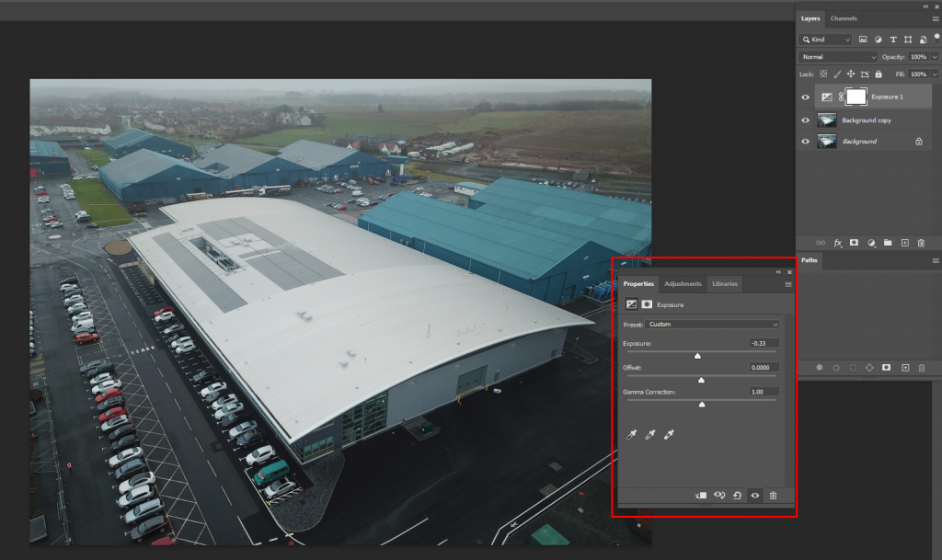The image size is (942, 560).
Task: Add mask from Paths panel
Action: point(886,367)
